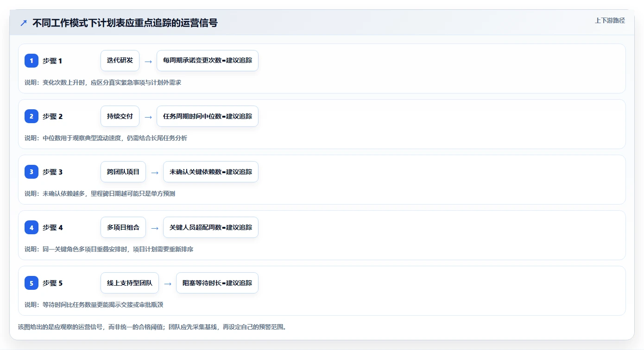
Task: Select the 任务周期时间中位数=建议追踪 box
Action: click(x=208, y=116)
